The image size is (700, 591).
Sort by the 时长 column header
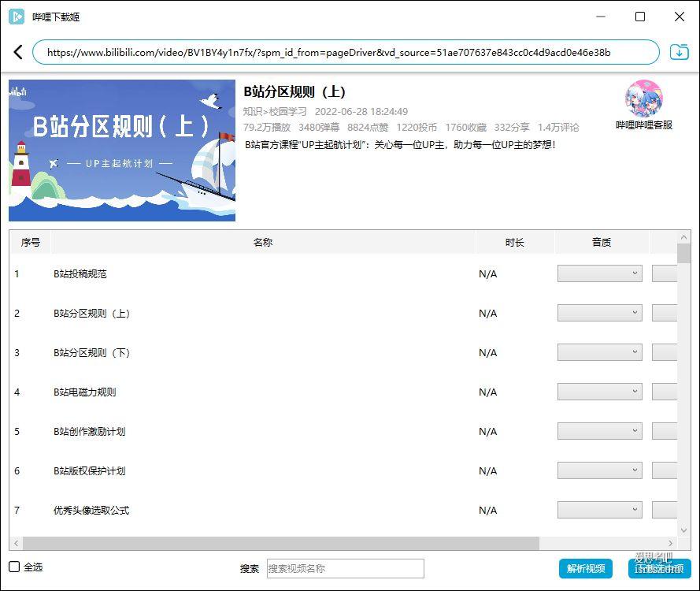(515, 243)
